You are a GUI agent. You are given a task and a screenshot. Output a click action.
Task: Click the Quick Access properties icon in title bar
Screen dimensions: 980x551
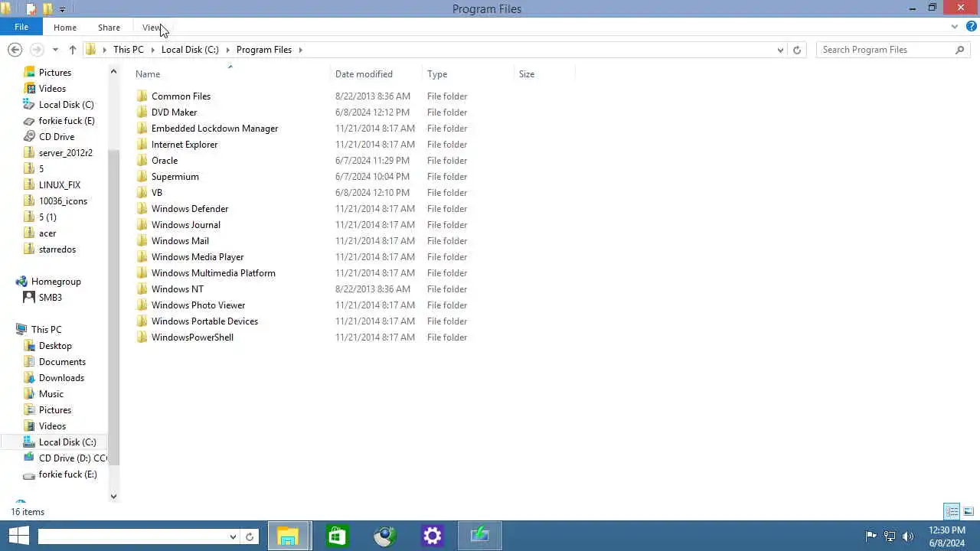(x=31, y=9)
